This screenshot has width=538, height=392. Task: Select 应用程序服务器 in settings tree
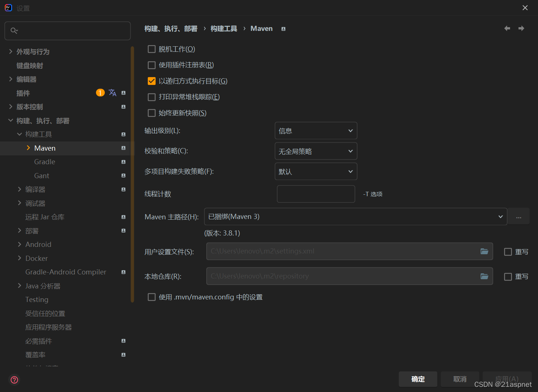pyautogui.click(x=49, y=327)
